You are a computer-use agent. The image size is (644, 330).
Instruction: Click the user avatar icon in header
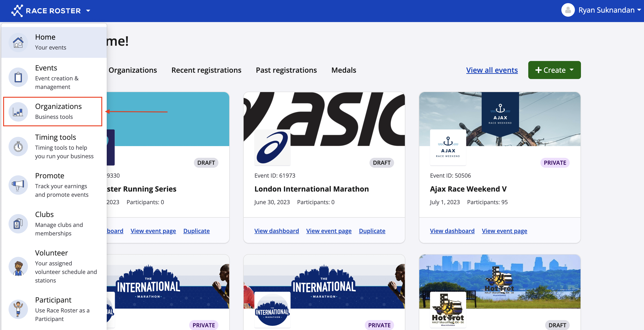(568, 10)
